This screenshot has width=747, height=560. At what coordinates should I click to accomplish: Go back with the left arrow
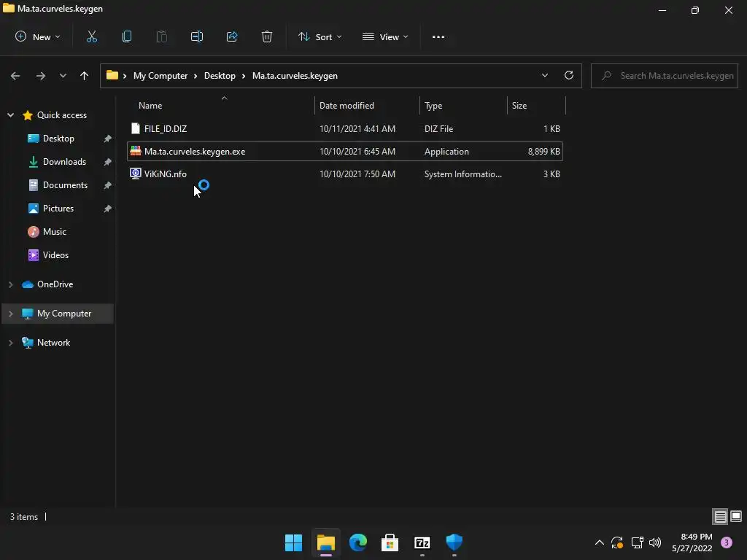[15, 76]
